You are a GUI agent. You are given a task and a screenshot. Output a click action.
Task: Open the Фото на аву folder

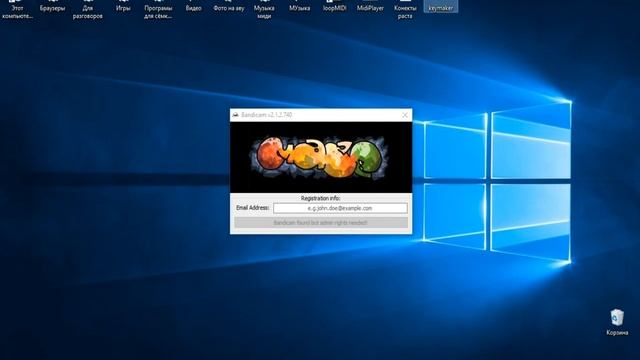point(229,7)
